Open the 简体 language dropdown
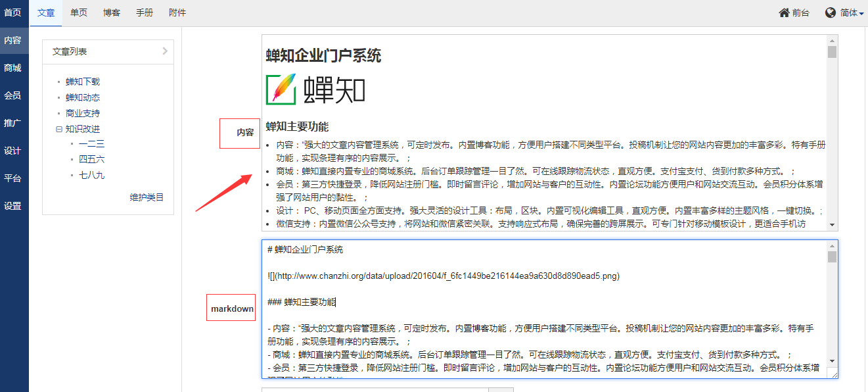This screenshot has height=392, width=868. coord(852,12)
